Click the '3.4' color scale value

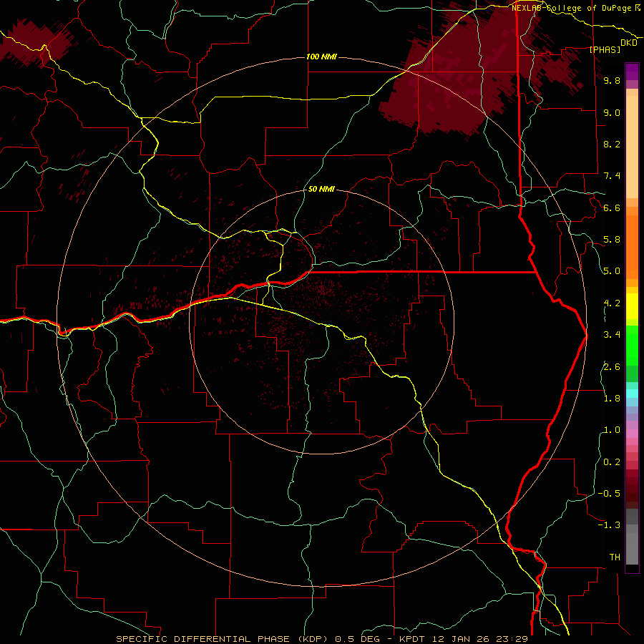[612, 335]
